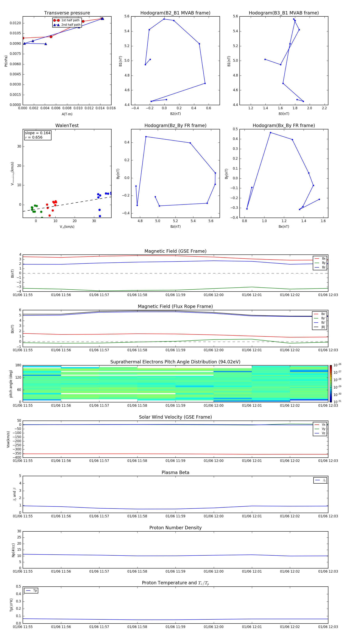
Task: Click the "Magnetic Field (GSE Frame)" title
Action: (175, 251)
